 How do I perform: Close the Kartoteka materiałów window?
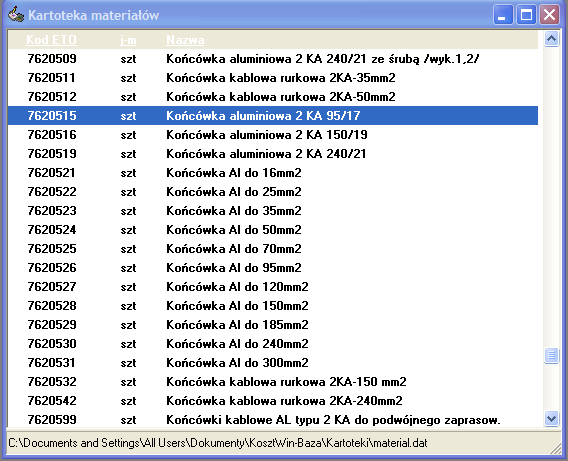[x=549, y=15]
